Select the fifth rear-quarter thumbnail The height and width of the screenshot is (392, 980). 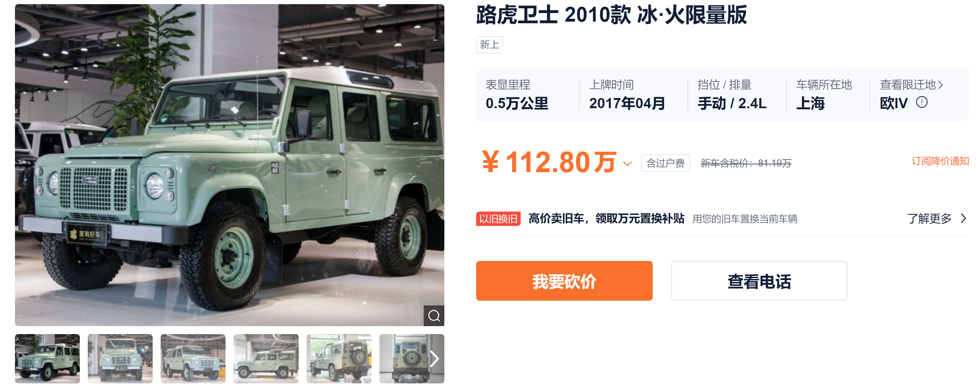[x=339, y=359]
